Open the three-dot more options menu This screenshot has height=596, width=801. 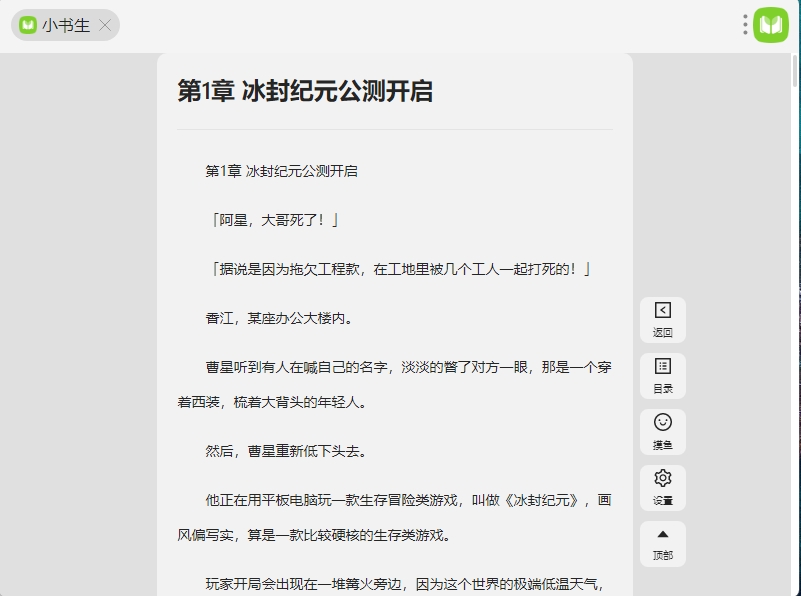click(745, 25)
